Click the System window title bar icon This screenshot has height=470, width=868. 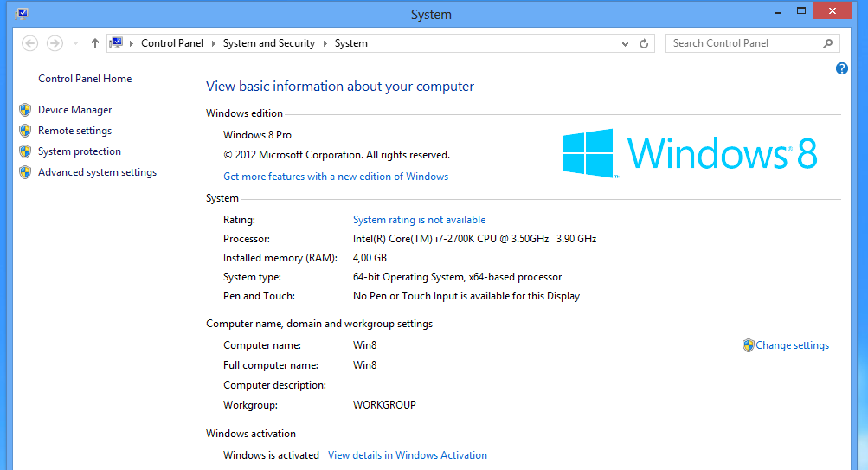pyautogui.click(x=22, y=13)
